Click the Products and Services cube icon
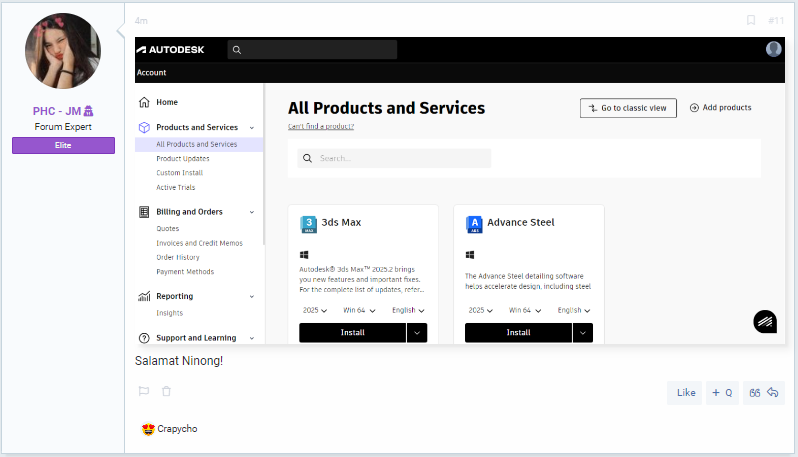798x457 pixels. 144,127
